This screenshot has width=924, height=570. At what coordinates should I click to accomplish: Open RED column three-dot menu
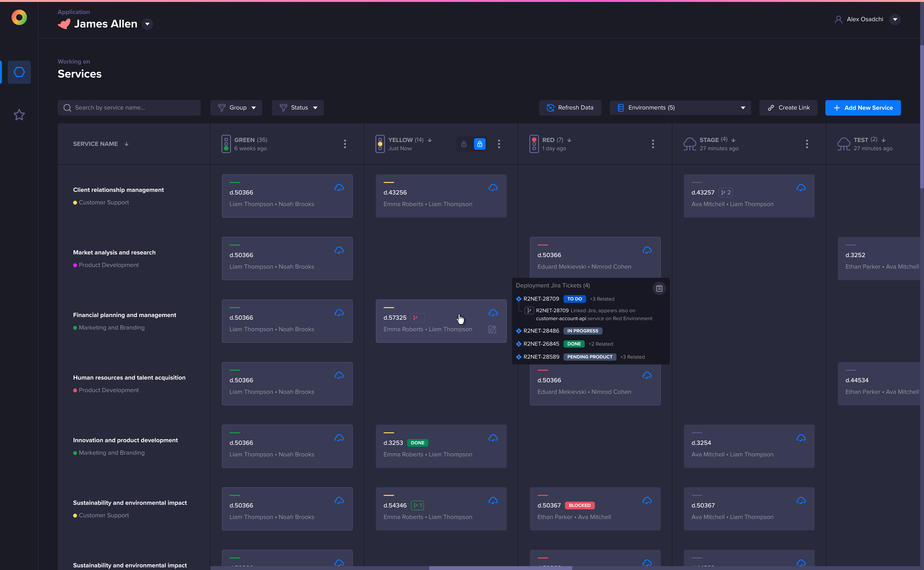653,144
